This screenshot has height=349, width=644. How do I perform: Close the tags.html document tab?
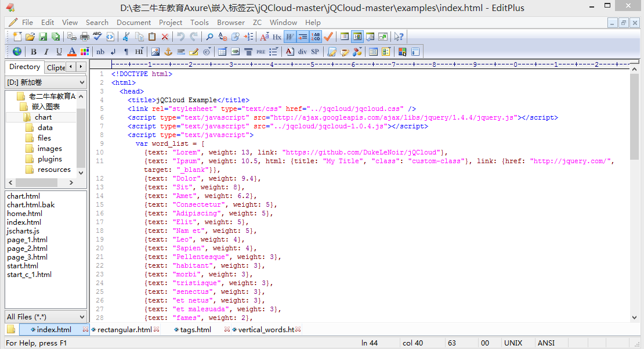pyautogui.click(x=227, y=329)
